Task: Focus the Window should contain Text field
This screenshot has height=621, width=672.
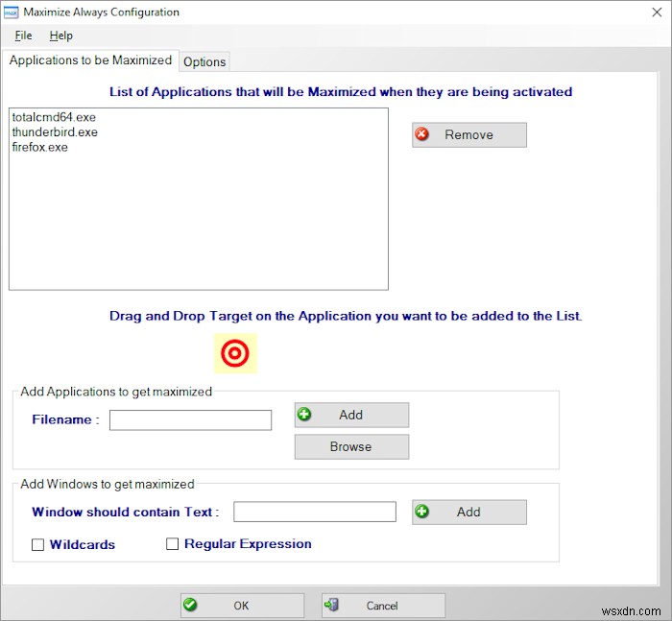Action: tap(315, 512)
